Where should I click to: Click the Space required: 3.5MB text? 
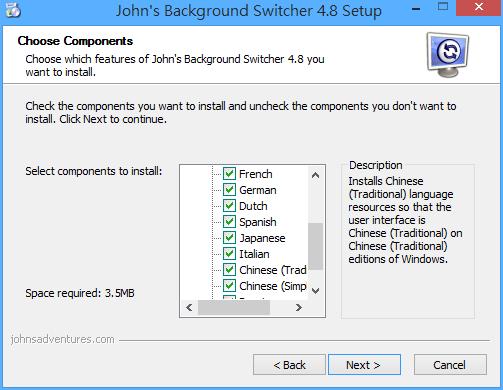click(x=80, y=293)
